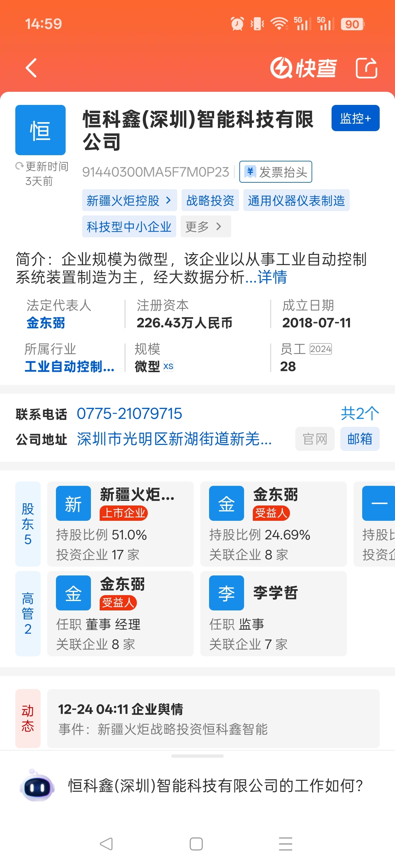Screen dimensions: 395x868
Task: Tap the 金 avatar in the shareholder row
Action: 227,503
